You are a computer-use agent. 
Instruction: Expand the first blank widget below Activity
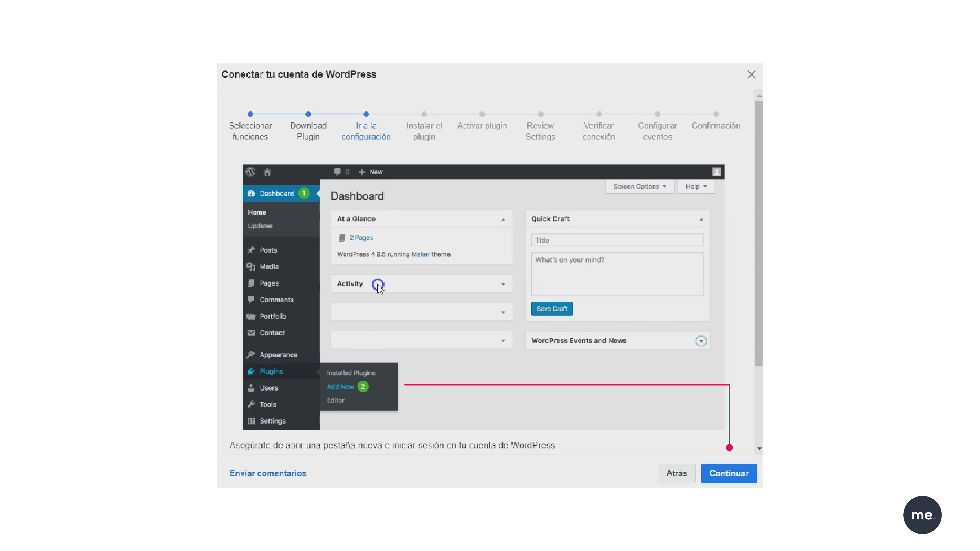pos(503,312)
